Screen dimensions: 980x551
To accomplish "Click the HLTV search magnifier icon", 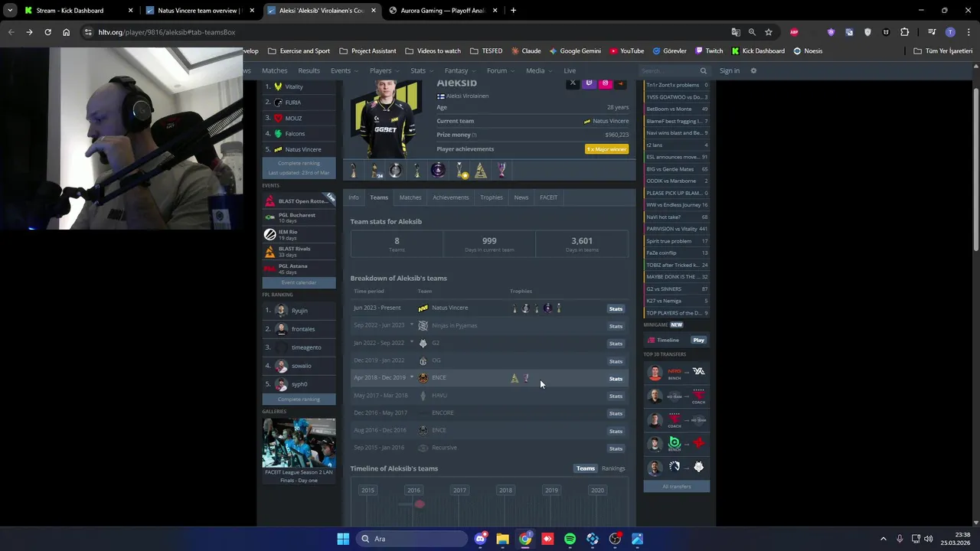I will click(703, 70).
